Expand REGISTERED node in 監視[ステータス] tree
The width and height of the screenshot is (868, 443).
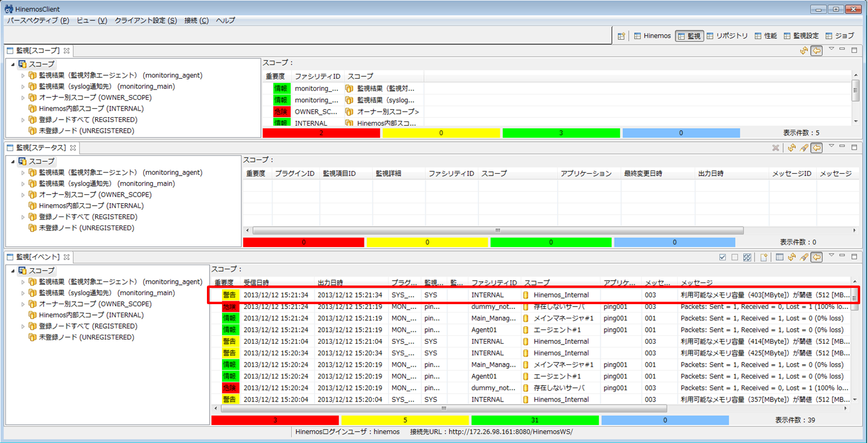23,217
